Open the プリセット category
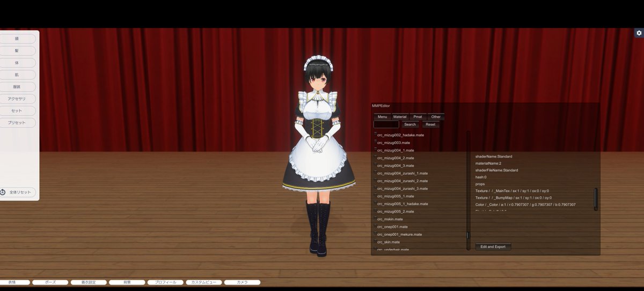 click(18, 123)
